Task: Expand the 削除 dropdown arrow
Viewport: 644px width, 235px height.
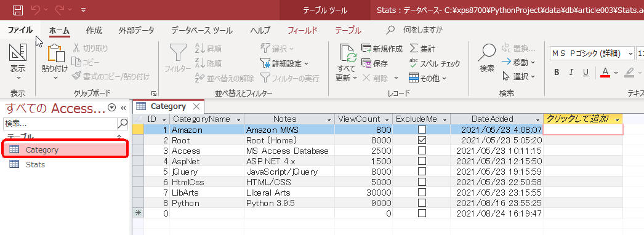Action: [x=396, y=78]
